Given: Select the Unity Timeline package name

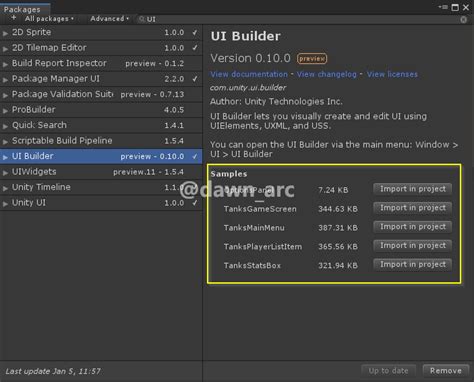Looking at the screenshot, I should [41, 187].
